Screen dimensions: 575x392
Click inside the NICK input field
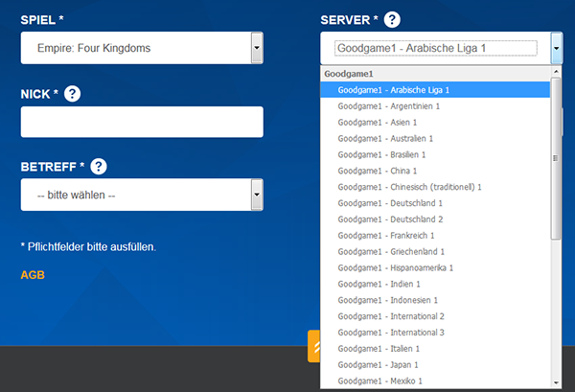[142, 122]
